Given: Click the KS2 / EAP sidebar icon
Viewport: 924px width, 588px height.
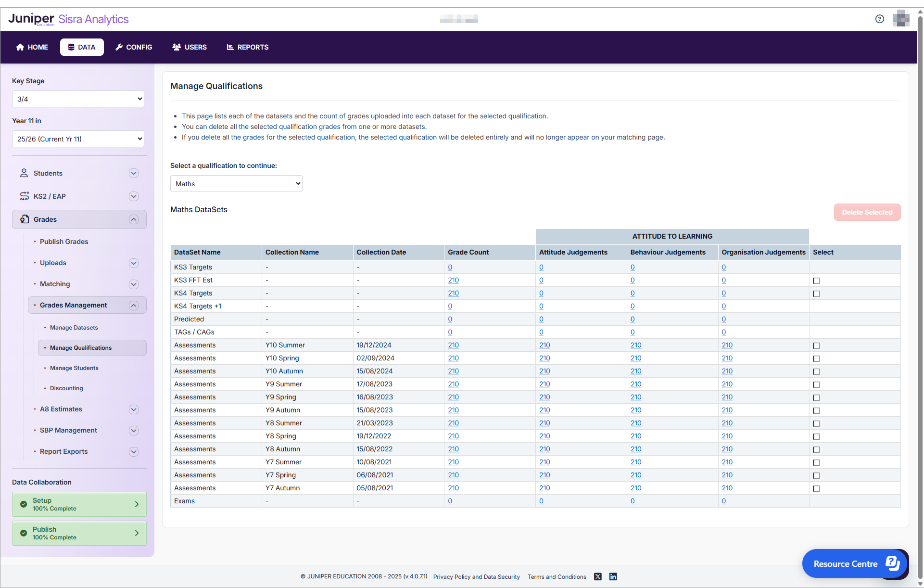Looking at the screenshot, I should (24, 196).
